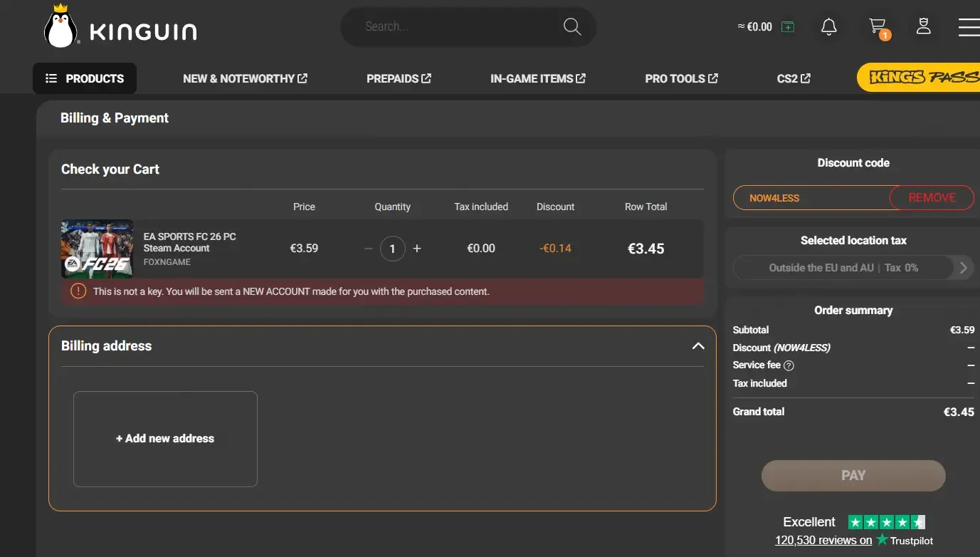This screenshot has height=557, width=980.
Task: Open the shopping cart icon
Action: (878, 28)
